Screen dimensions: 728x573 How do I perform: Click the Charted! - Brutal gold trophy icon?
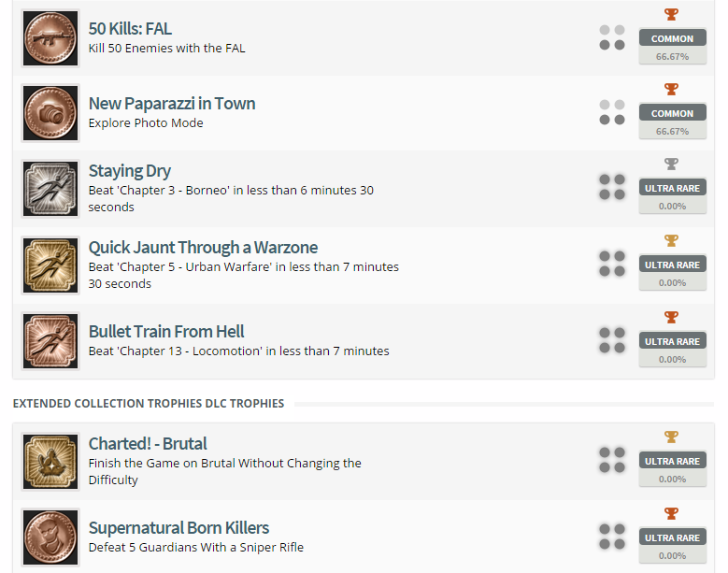(50, 462)
